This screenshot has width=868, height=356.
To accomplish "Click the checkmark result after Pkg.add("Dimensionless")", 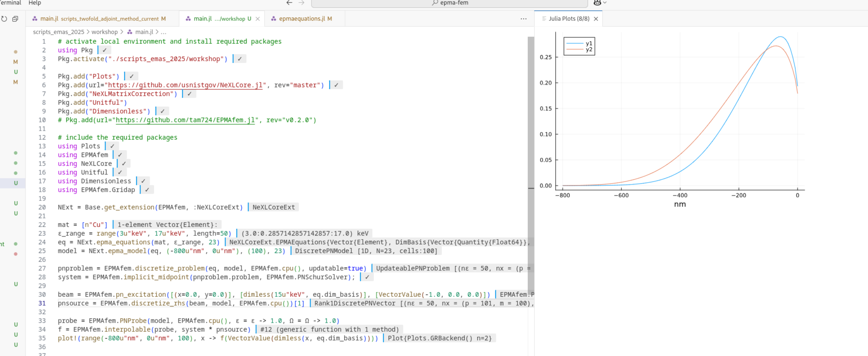I will point(163,111).
